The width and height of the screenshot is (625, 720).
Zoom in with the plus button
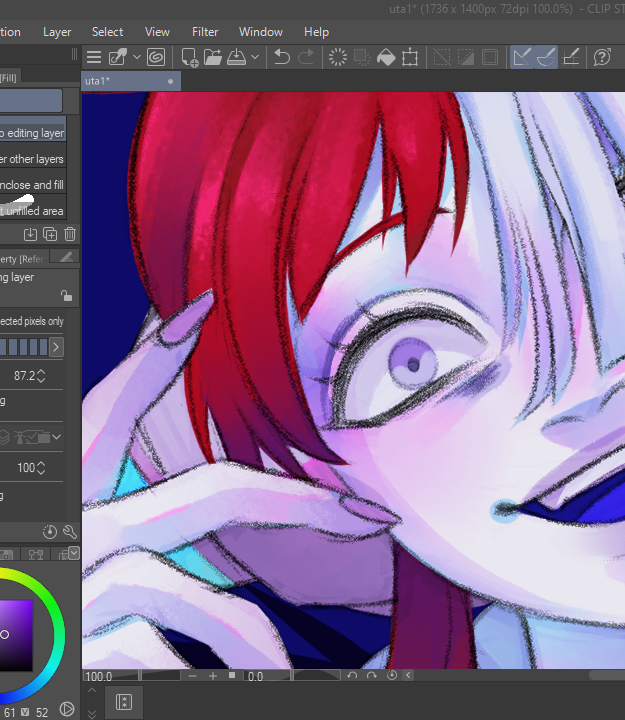click(213, 676)
